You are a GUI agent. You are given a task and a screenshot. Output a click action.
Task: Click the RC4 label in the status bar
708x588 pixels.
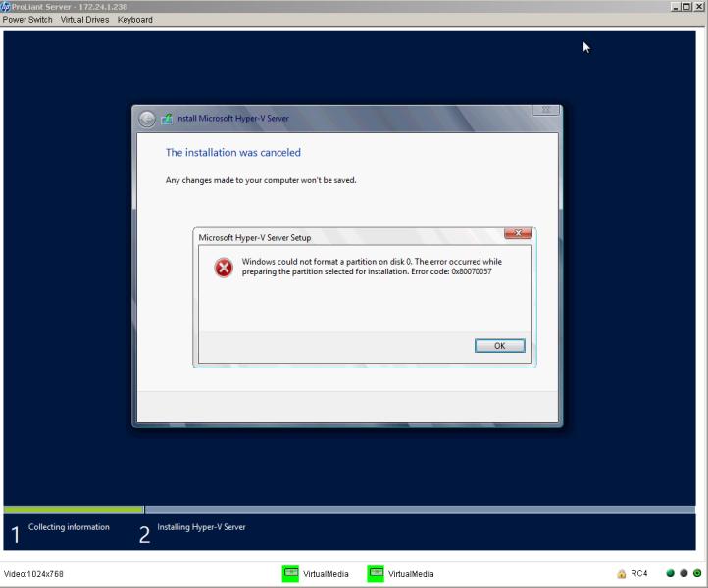coord(639,573)
